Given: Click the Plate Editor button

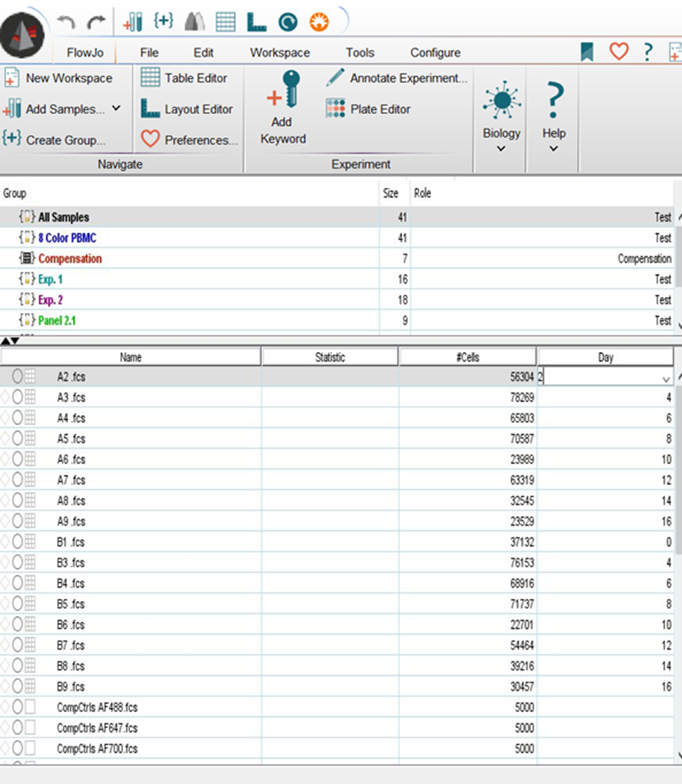Looking at the screenshot, I should (x=368, y=109).
